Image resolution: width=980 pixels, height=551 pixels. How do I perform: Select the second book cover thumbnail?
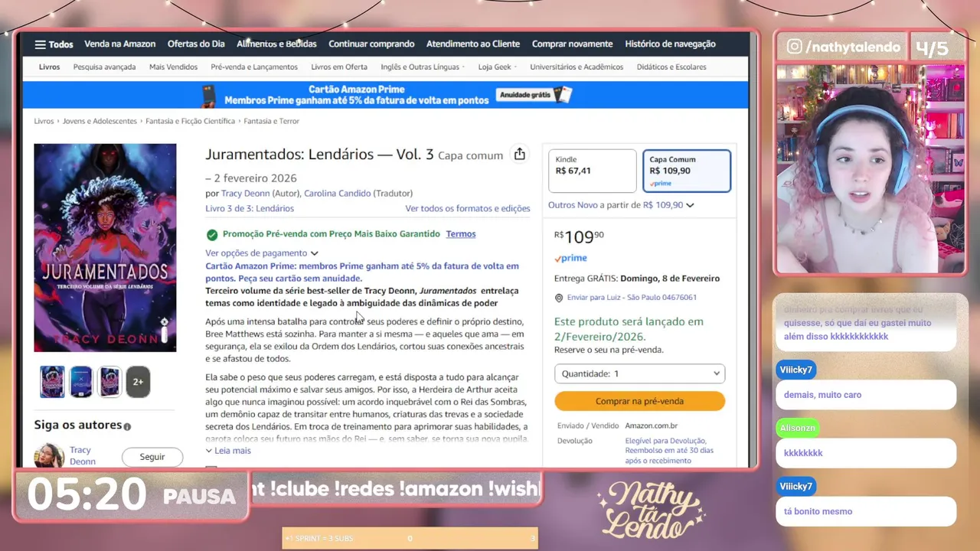click(81, 382)
